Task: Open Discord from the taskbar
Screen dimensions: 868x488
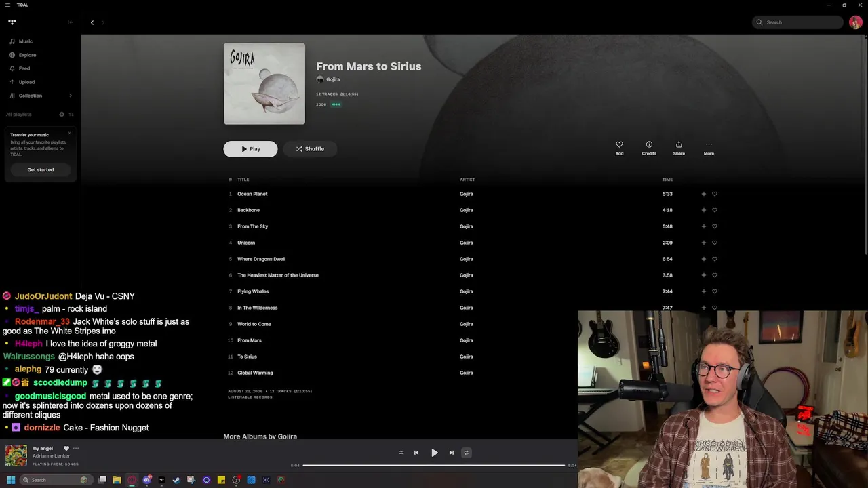Action: point(146,480)
